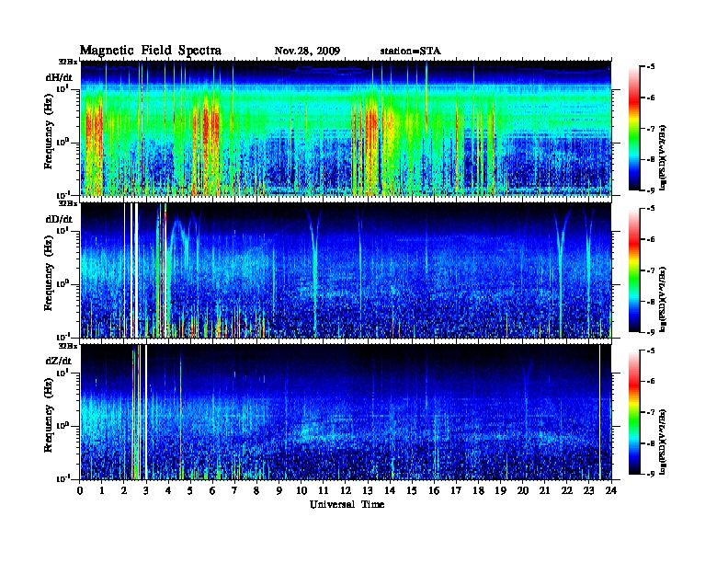This screenshot has height=563, width=728.
Task: Click the log(PSD) caption beside dD/dt color bar
Action: pyautogui.click(x=664, y=299)
